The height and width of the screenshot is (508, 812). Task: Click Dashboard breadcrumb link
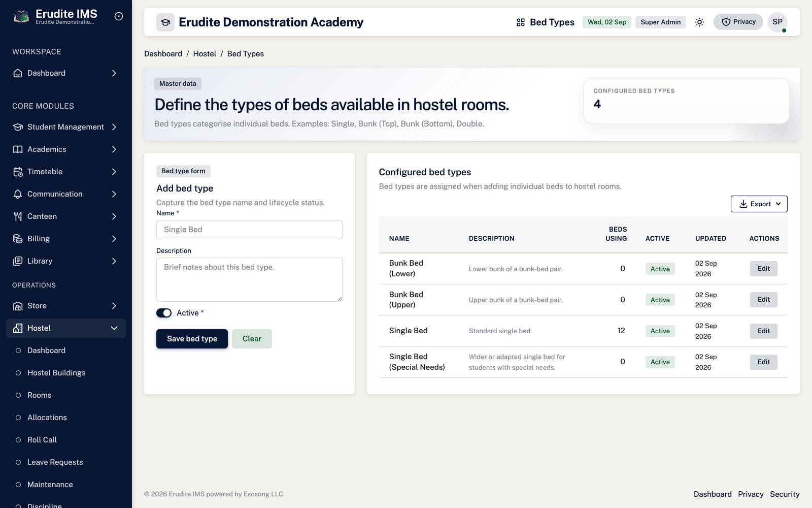click(163, 54)
